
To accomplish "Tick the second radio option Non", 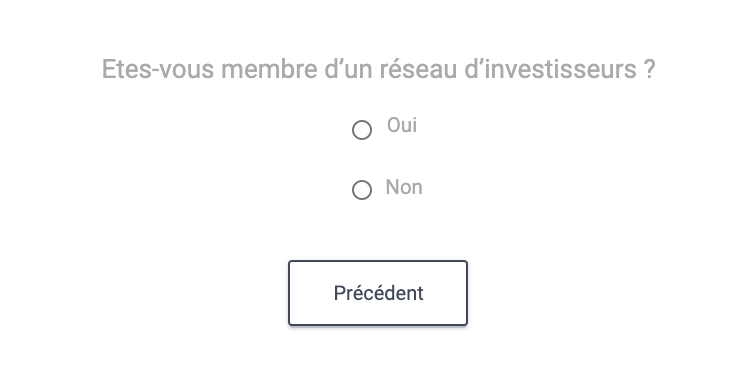I will click(x=362, y=190).
